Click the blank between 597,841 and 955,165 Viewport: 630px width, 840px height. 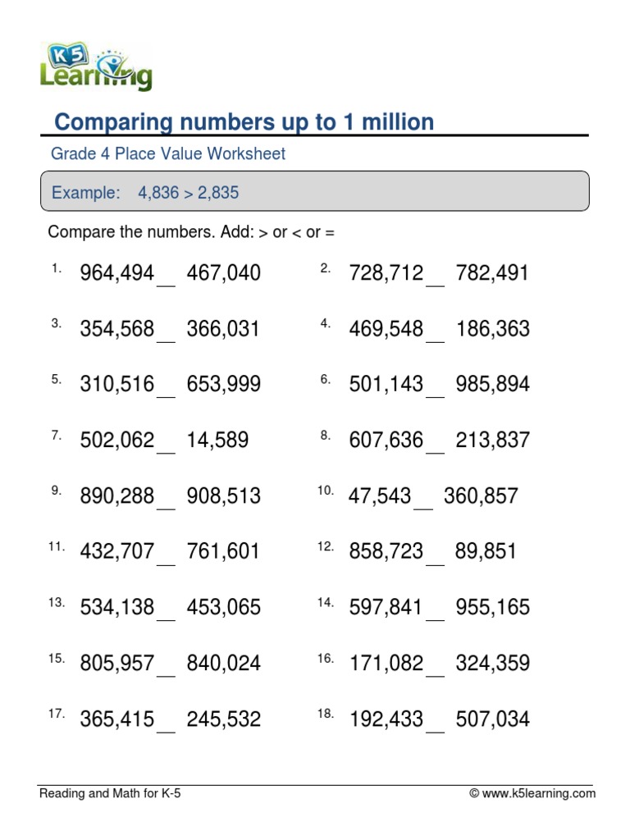pyautogui.click(x=436, y=614)
